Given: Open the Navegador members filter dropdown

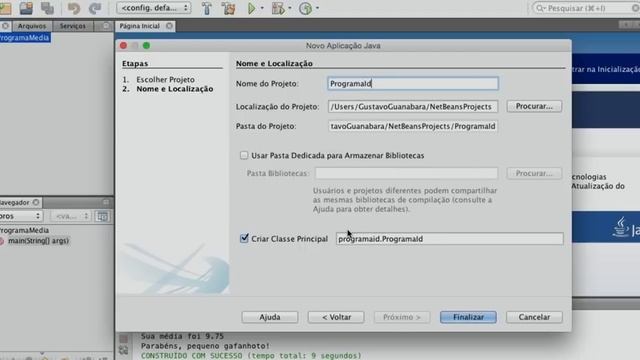Looking at the screenshot, I should [20, 216].
